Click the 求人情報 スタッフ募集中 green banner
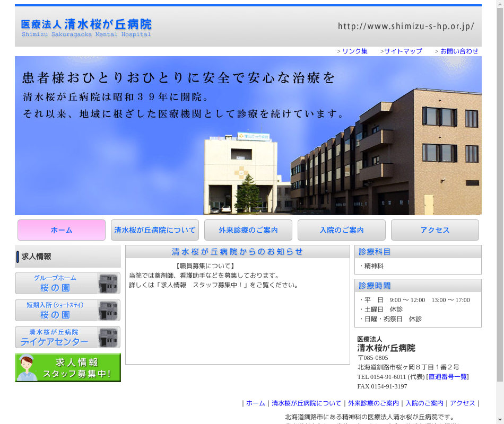This screenshot has width=504, height=424. 67,367
